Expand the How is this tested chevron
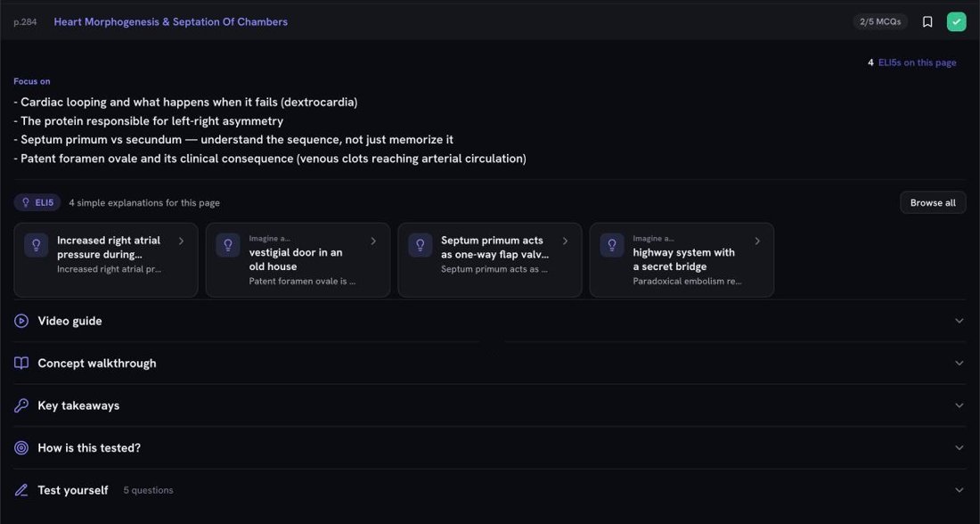The width and height of the screenshot is (980, 524). click(x=959, y=447)
